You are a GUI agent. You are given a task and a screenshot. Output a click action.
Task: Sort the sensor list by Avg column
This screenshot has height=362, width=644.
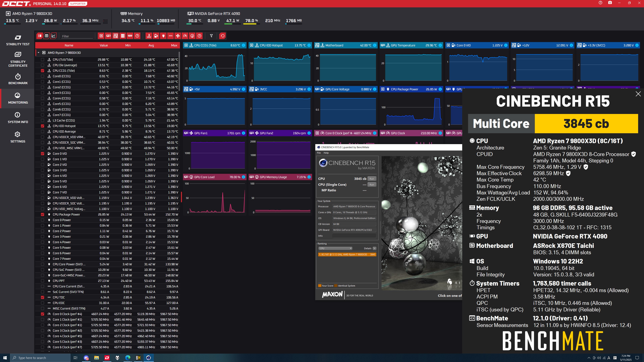coord(151,45)
